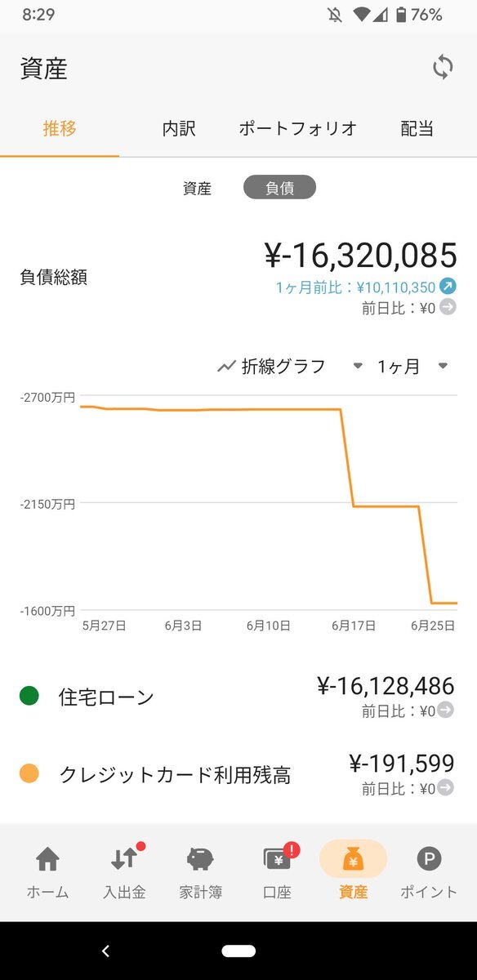Image resolution: width=477 pixels, height=980 pixels.
Task: Tap arrow beside クレジットカード 前日比
Action: tap(446, 788)
